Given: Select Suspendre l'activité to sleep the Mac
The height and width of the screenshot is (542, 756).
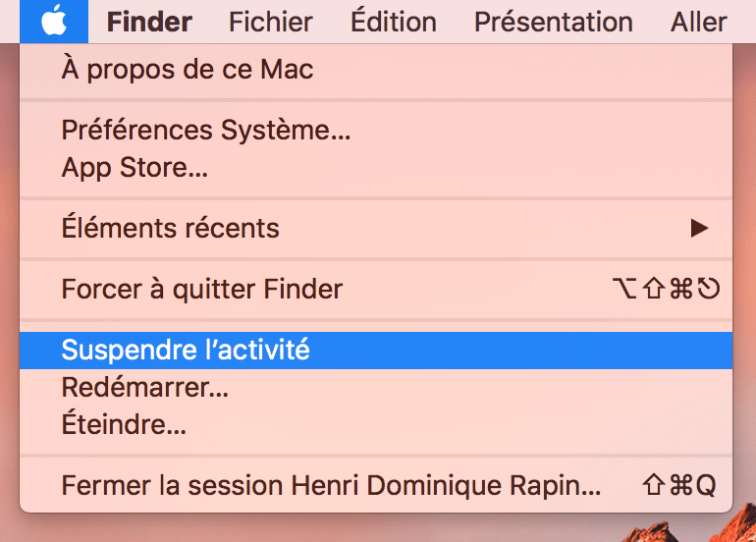Looking at the screenshot, I should (x=186, y=350).
